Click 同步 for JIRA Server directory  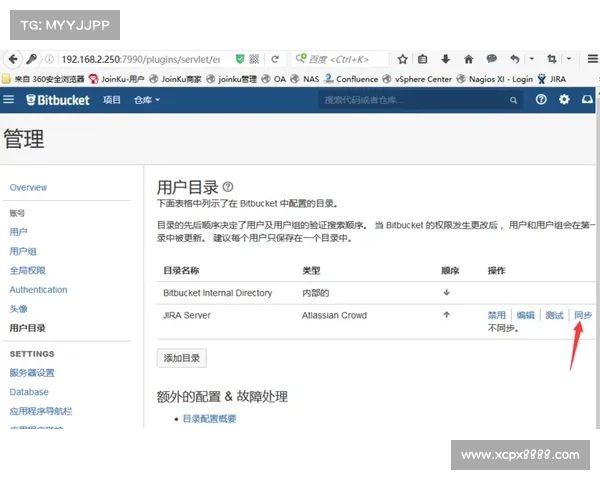[x=583, y=315]
